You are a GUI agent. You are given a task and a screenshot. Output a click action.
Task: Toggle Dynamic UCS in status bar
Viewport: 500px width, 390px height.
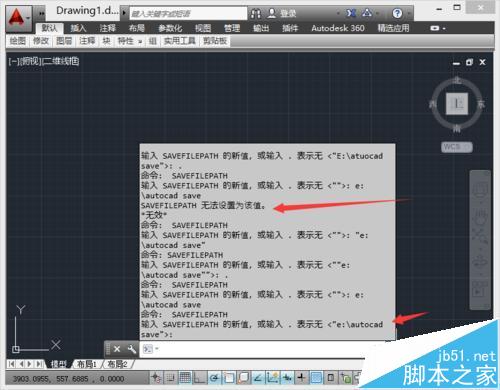point(273,378)
